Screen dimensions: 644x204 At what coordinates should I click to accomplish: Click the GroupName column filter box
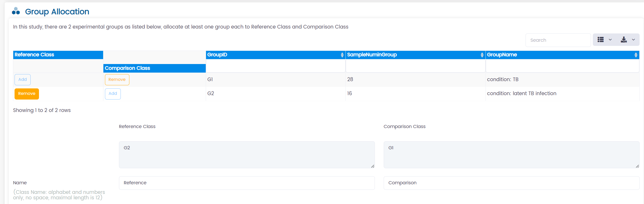[562, 66]
